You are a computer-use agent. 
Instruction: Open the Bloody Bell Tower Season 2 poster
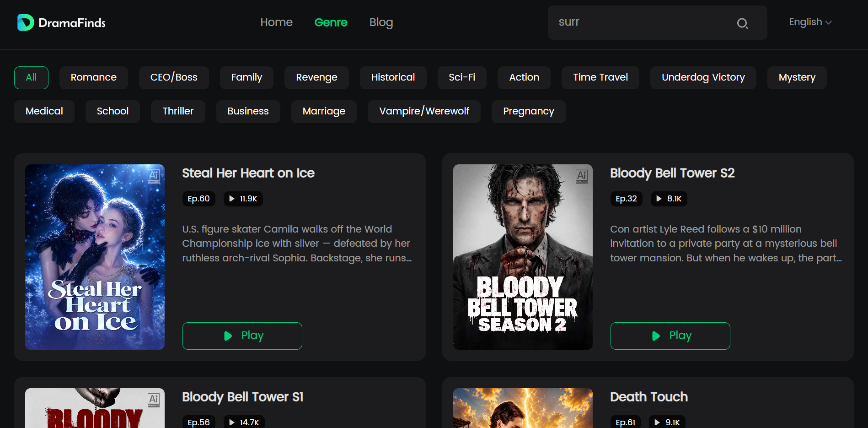(523, 257)
